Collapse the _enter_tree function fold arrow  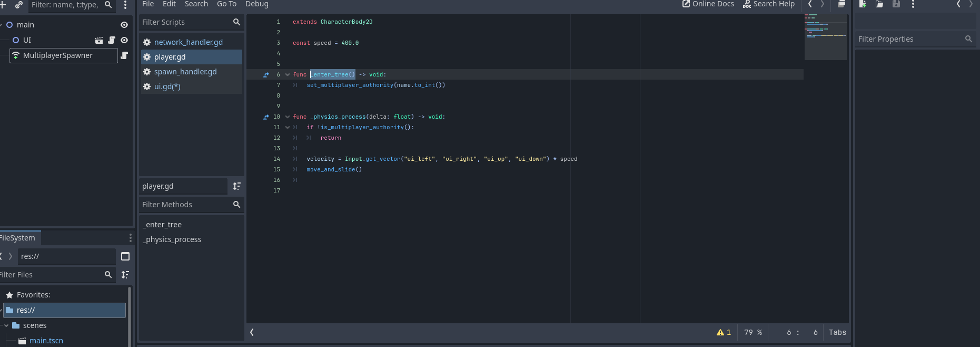click(x=288, y=75)
